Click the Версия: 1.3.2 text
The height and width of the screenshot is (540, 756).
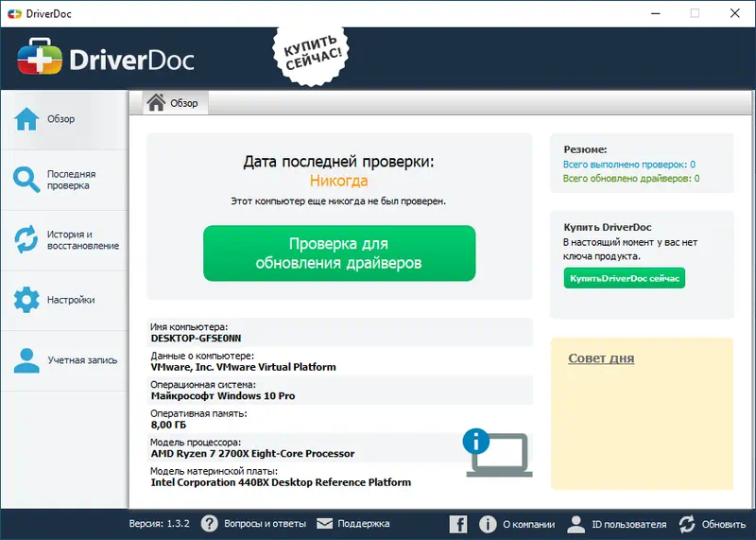pyautogui.click(x=159, y=524)
